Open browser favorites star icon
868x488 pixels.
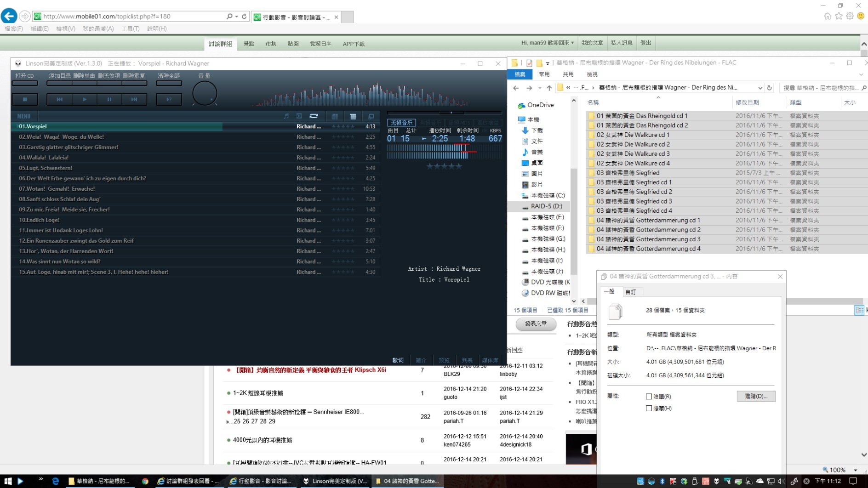(x=839, y=16)
